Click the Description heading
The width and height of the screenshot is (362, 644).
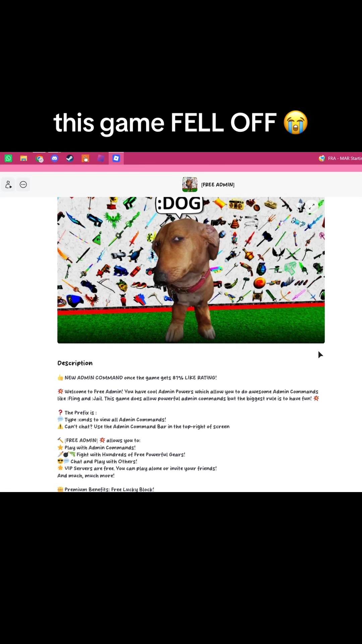tap(75, 363)
